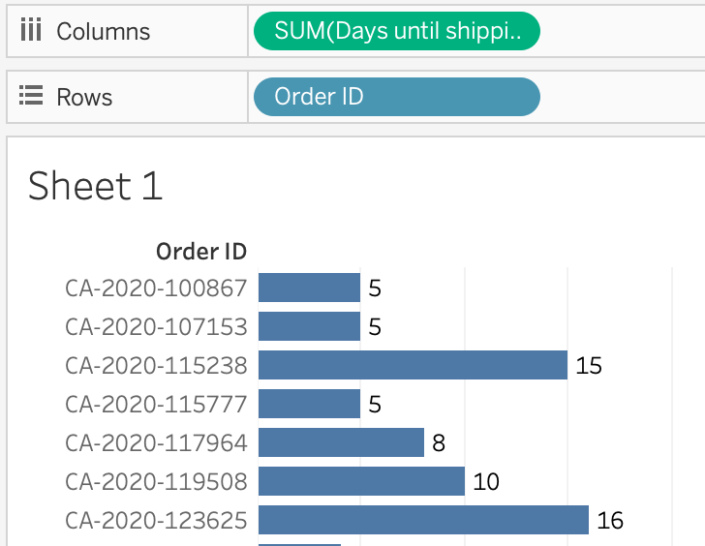Click the bar for order CA-2020-119508
Viewport: 705px width, 546px height.
click(x=361, y=481)
